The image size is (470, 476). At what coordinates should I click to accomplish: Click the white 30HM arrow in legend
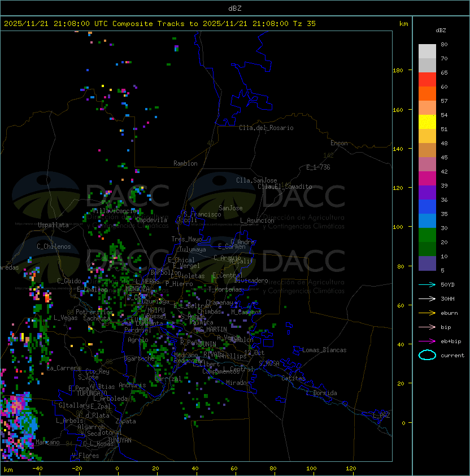tap(427, 299)
